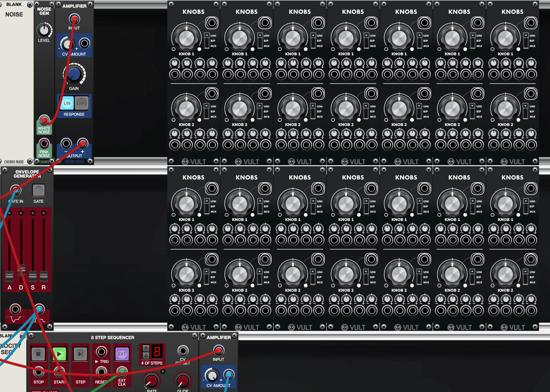Click the amplifier negative output jack
Image resolution: width=550 pixels, height=392 pixels.
point(66,143)
